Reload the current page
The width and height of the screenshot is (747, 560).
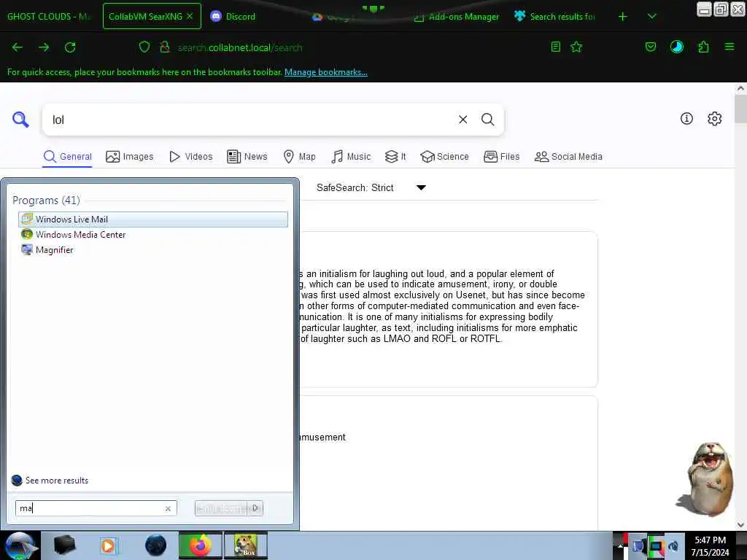pos(70,47)
